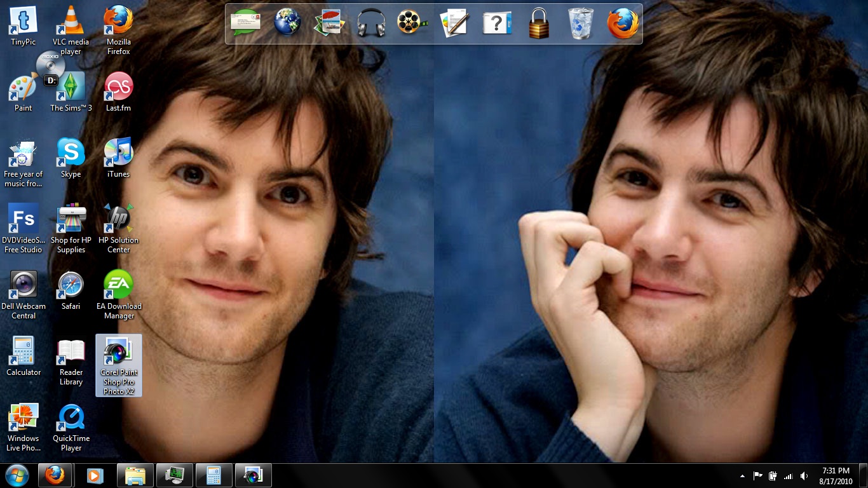Select the EA Download Manager shortcut

tap(118, 286)
